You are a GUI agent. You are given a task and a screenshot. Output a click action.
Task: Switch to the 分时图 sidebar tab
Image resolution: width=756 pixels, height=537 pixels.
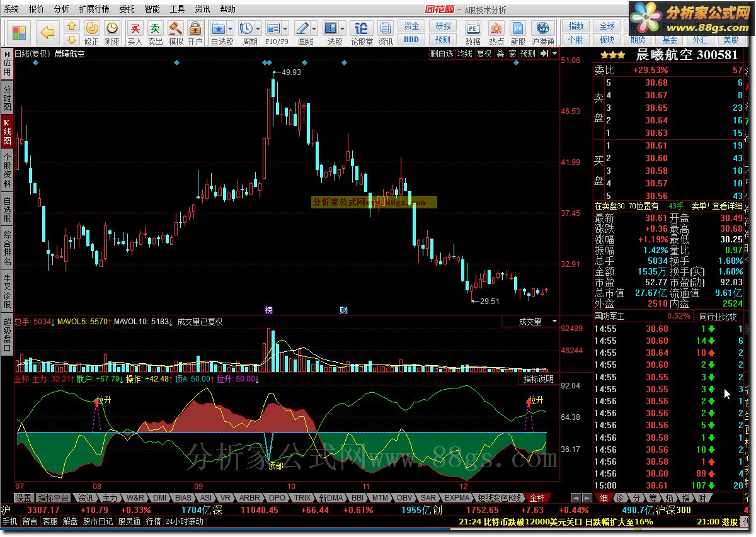point(7,99)
